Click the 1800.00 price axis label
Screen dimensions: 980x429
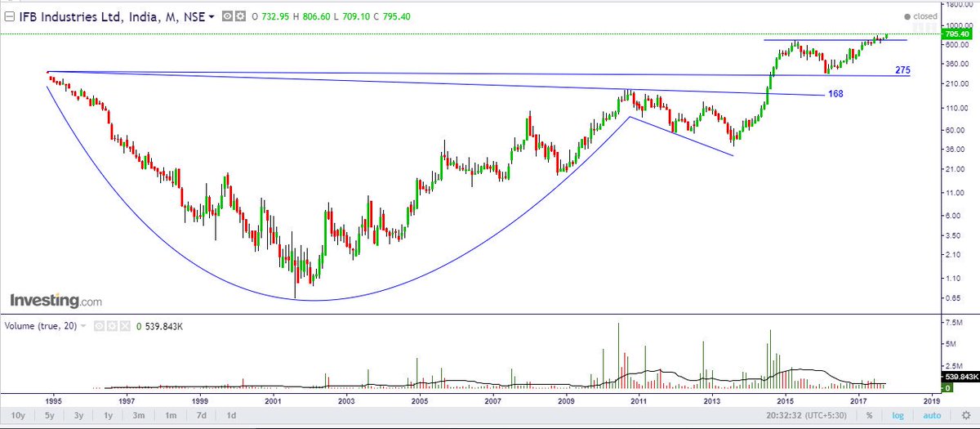(958, 5)
